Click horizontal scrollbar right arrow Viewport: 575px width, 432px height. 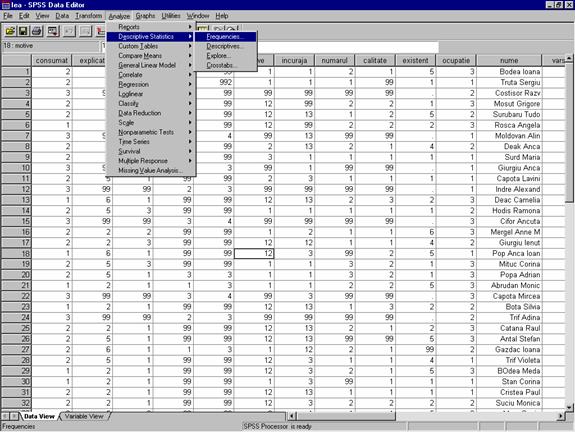(x=560, y=416)
